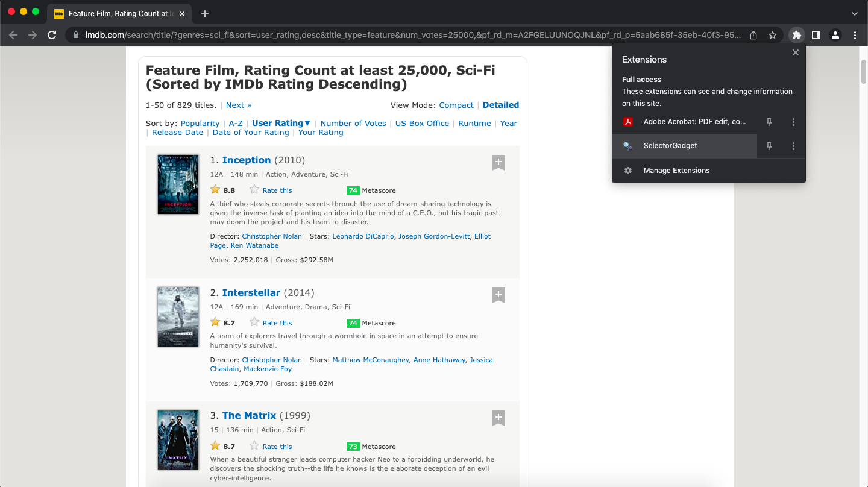Click the Interstellar poster thumbnail
The height and width of the screenshot is (487, 868).
tap(178, 317)
